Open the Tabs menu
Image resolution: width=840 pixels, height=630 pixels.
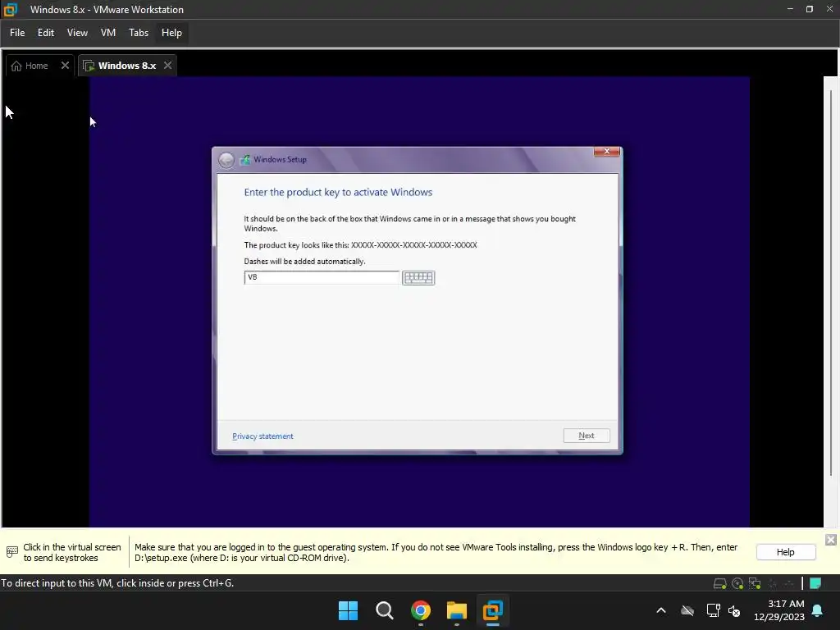(x=138, y=33)
